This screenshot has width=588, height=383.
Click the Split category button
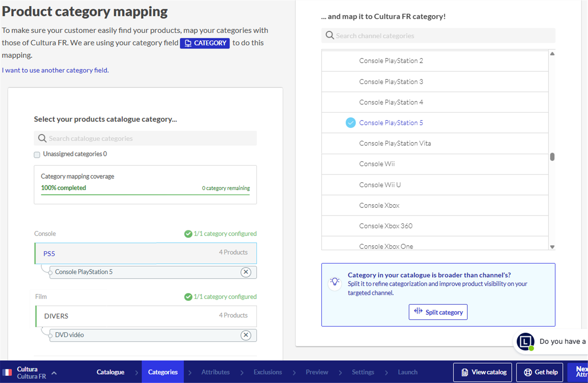(438, 312)
